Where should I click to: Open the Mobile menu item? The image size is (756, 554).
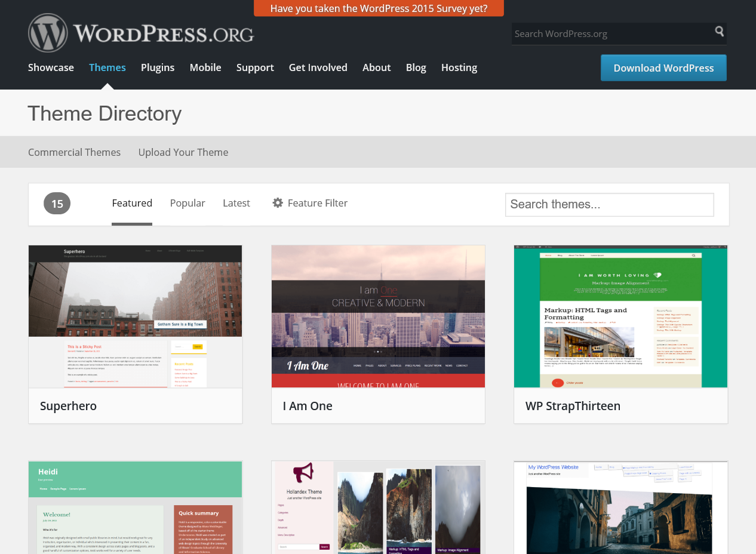(x=205, y=67)
